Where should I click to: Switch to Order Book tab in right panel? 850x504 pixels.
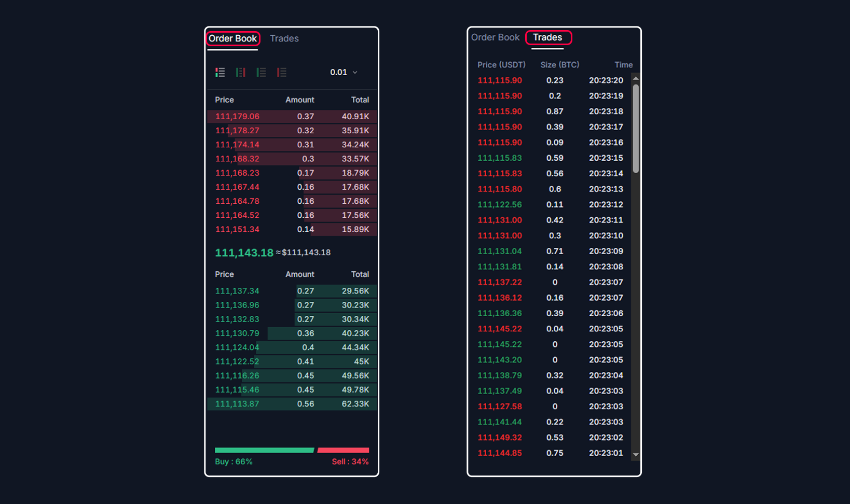click(x=495, y=37)
